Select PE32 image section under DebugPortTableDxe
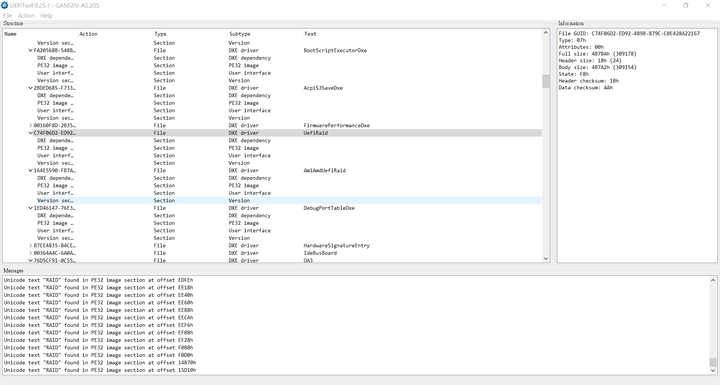Image resolution: width=720 pixels, height=385 pixels. click(x=272, y=223)
